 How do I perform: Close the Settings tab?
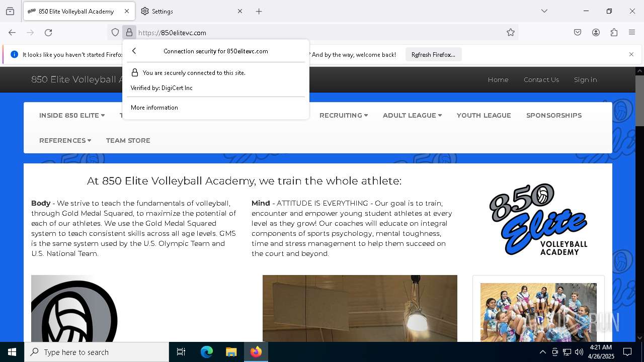[x=240, y=11]
